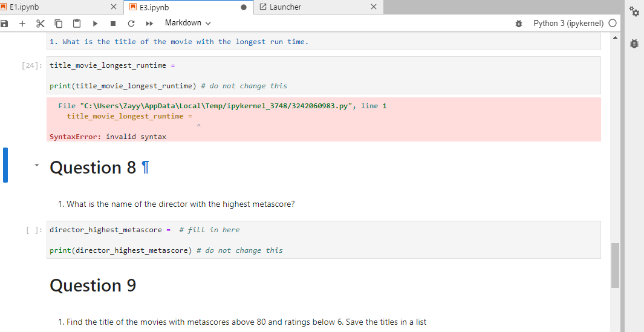Click the empty [ ] cell prompt
Image resolution: width=644 pixels, height=332 pixels.
(34, 230)
